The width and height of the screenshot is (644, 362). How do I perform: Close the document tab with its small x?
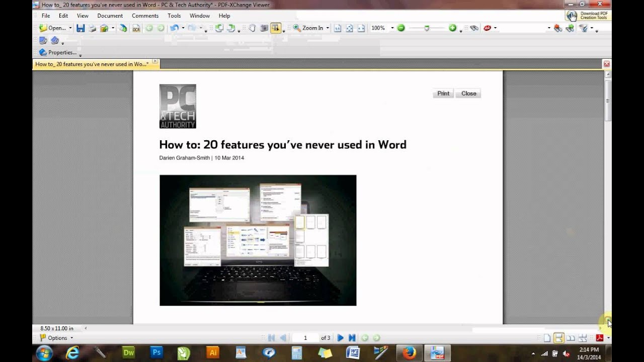tap(155, 62)
